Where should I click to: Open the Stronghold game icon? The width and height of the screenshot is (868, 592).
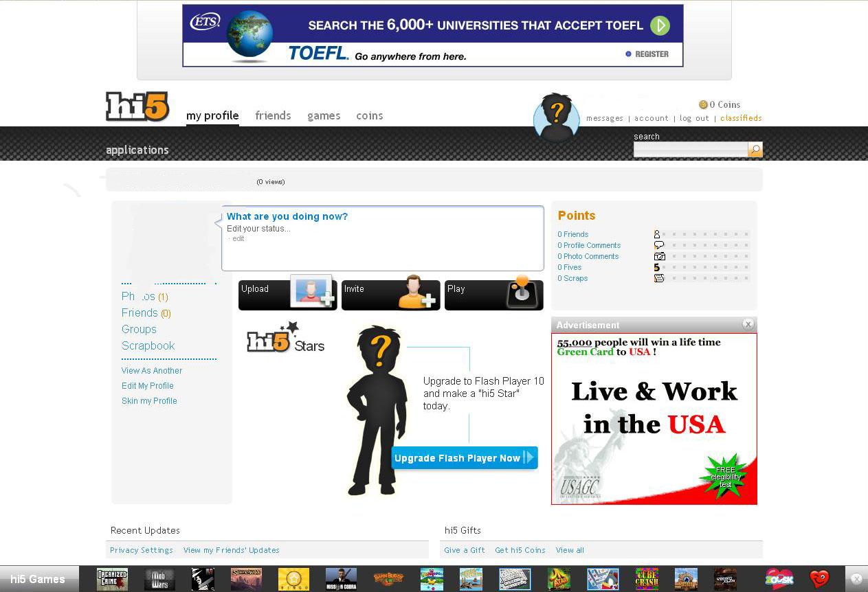(246, 579)
